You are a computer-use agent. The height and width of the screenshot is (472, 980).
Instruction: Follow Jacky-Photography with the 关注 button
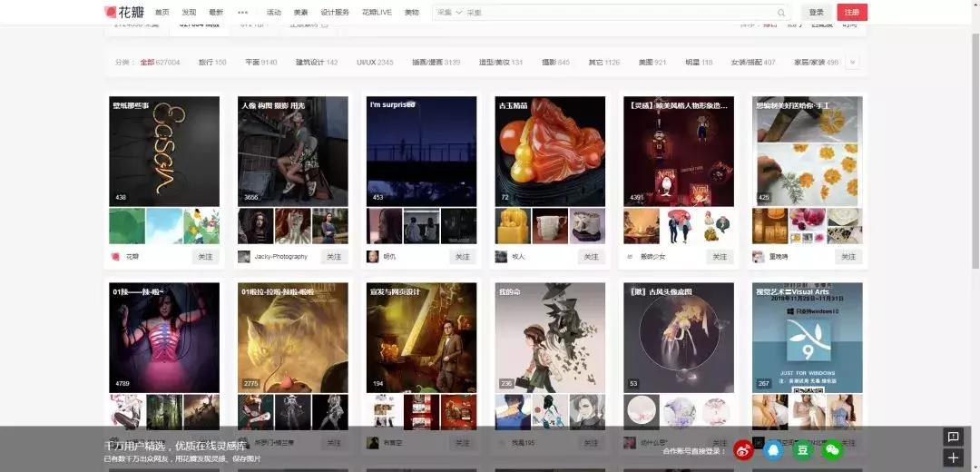pos(334,257)
